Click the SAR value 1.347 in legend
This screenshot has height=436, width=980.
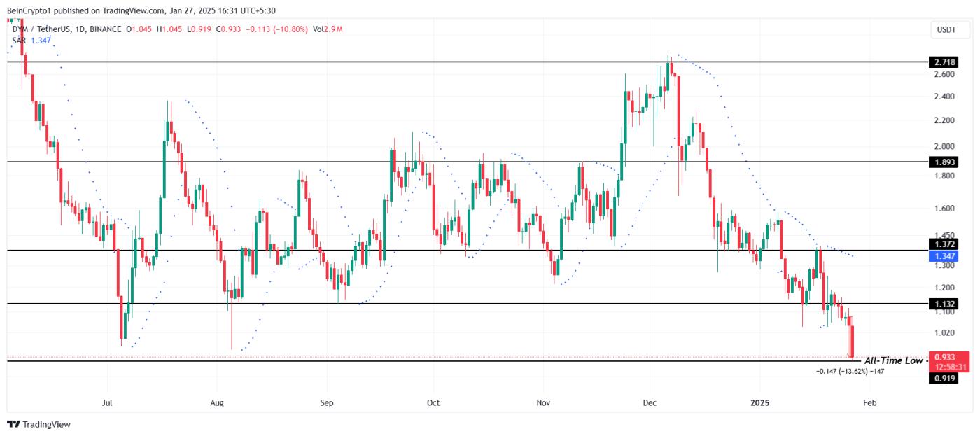(x=41, y=41)
